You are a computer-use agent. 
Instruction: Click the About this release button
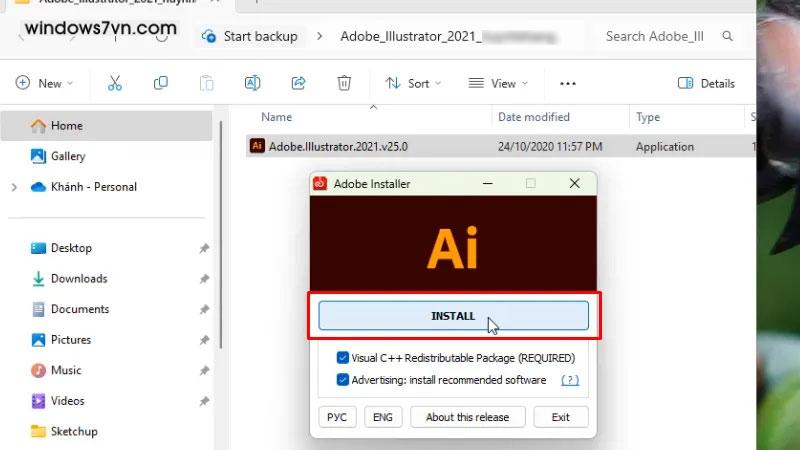click(x=467, y=417)
